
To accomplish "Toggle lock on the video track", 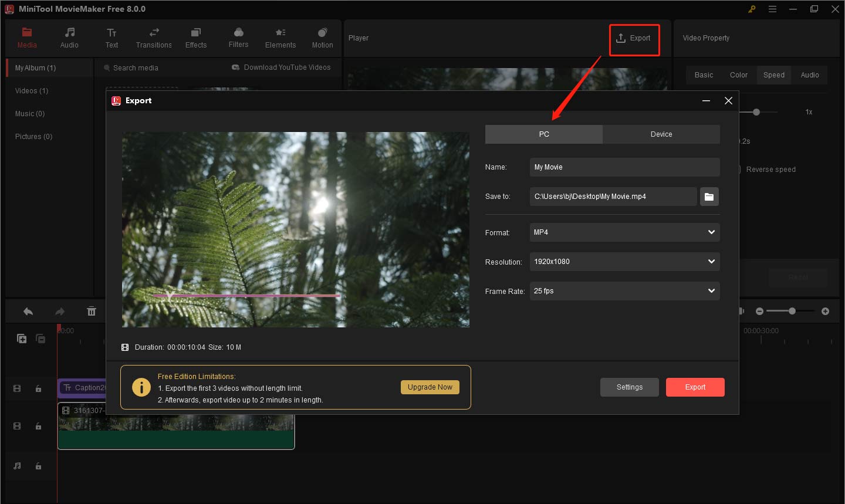I will point(38,426).
